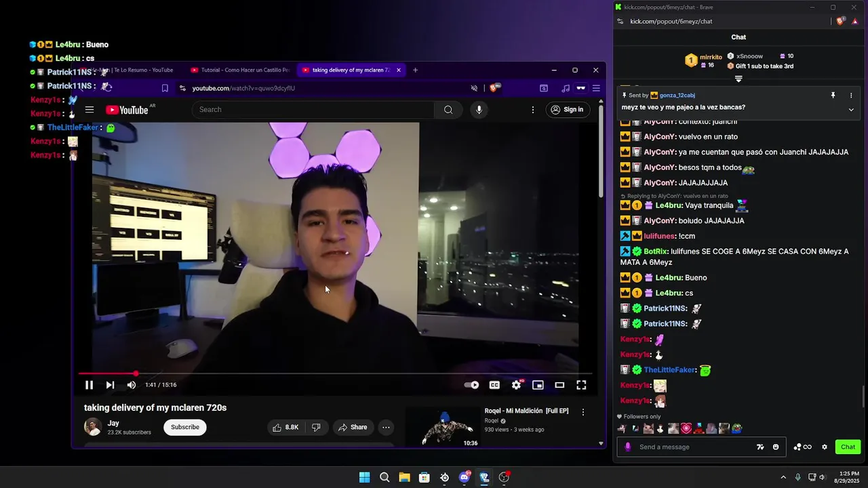Open gonza_12cabj user profile

click(x=677, y=96)
